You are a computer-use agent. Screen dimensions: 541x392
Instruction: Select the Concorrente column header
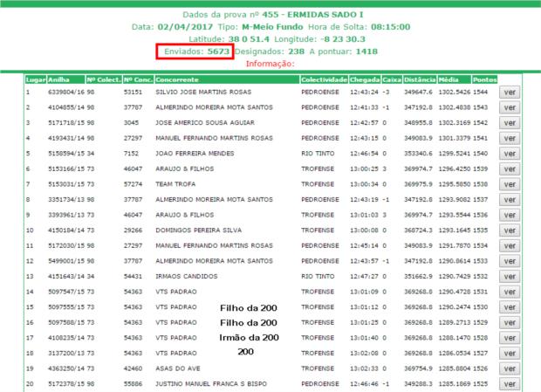tap(176, 79)
